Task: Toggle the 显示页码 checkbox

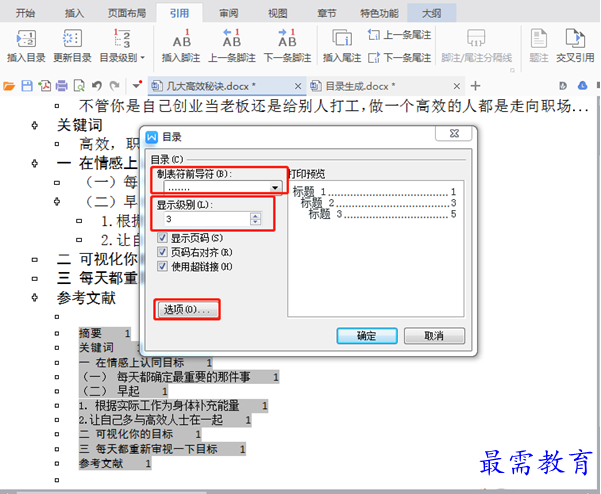Action: tap(163, 238)
